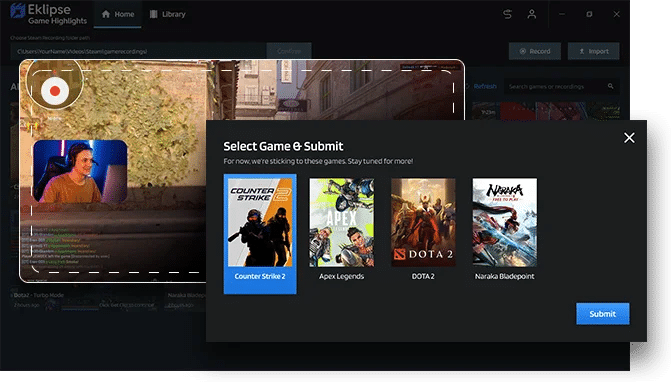Image resolution: width=671 pixels, height=382 pixels.
Task: Pick the Naraka Bladepoint cover
Action: [x=505, y=222]
